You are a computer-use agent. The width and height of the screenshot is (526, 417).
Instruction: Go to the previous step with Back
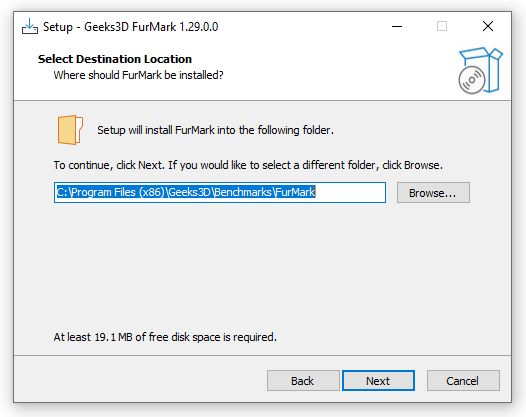point(303,381)
